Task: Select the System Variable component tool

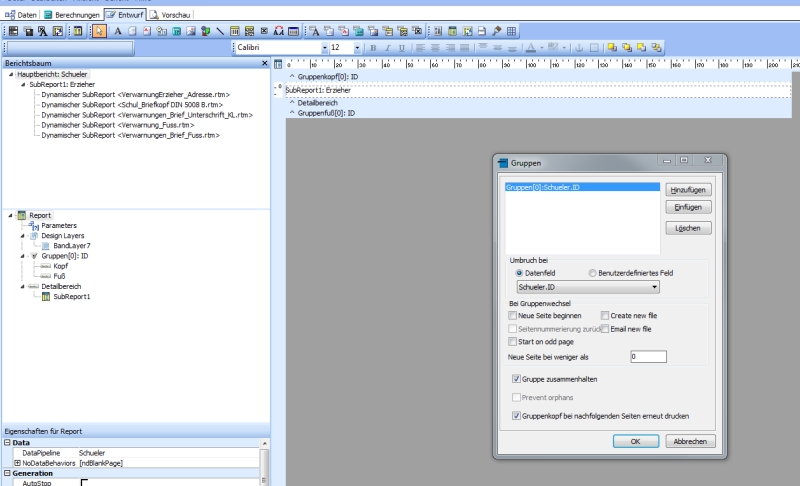Action: [x=162, y=31]
